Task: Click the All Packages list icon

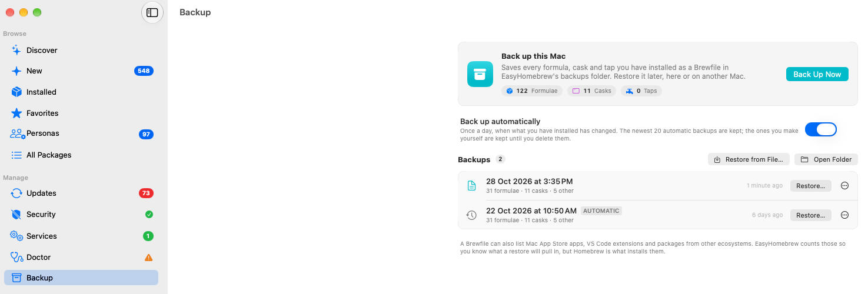Action: pos(16,155)
